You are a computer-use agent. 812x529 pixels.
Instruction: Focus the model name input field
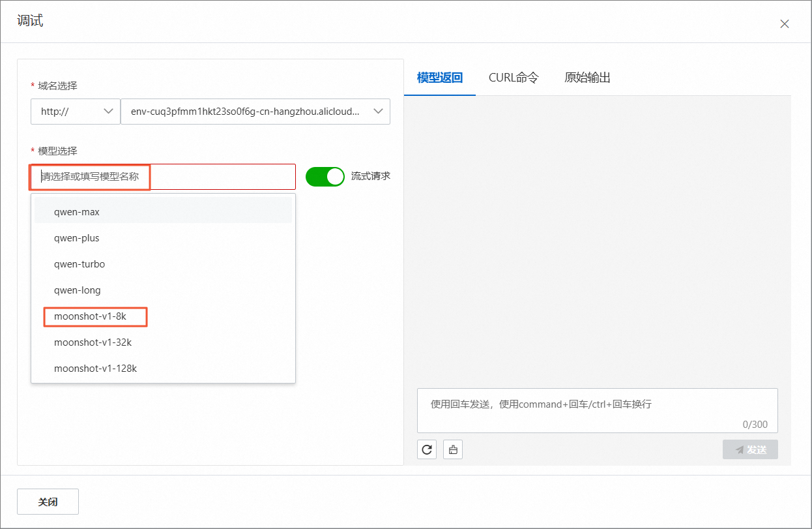coord(163,177)
